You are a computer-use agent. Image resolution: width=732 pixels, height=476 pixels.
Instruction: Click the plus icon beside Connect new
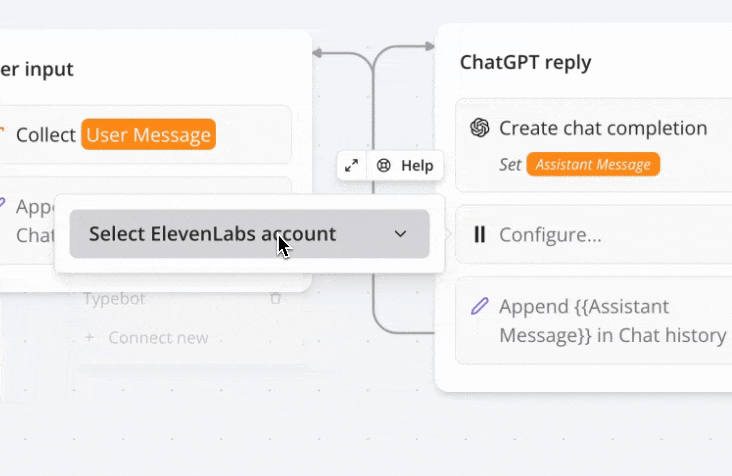90,337
